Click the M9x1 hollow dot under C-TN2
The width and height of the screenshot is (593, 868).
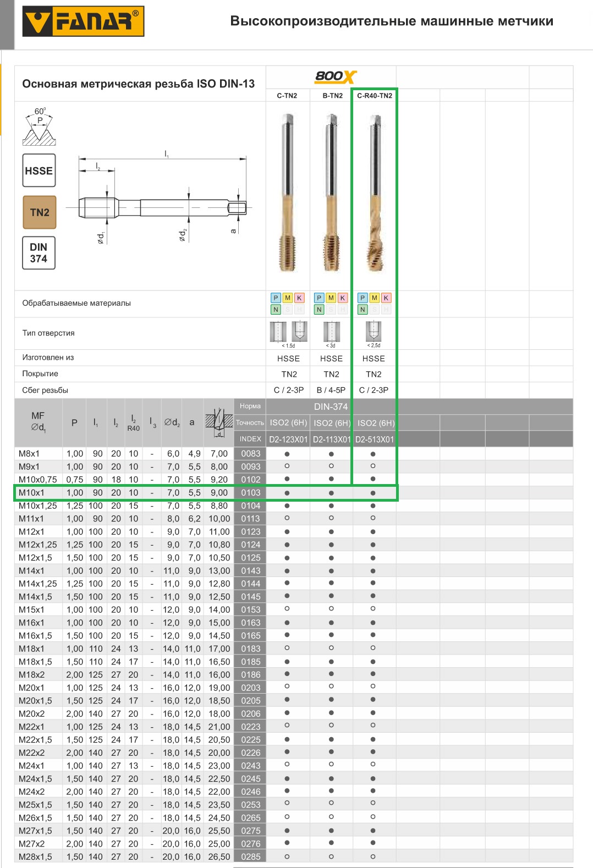pyautogui.click(x=287, y=466)
